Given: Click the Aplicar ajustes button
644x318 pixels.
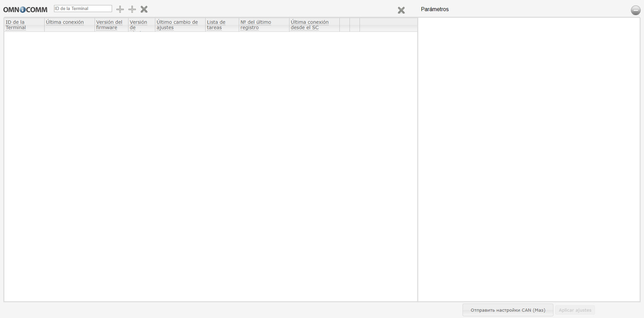Looking at the screenshot, I should pos(575,310).
